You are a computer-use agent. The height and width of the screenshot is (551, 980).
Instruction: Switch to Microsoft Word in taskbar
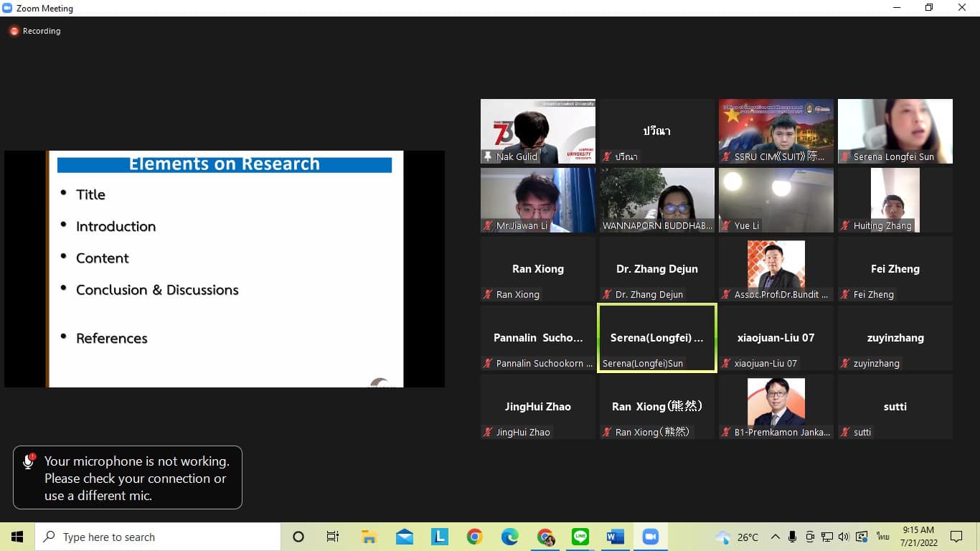[x=616, y=537]
